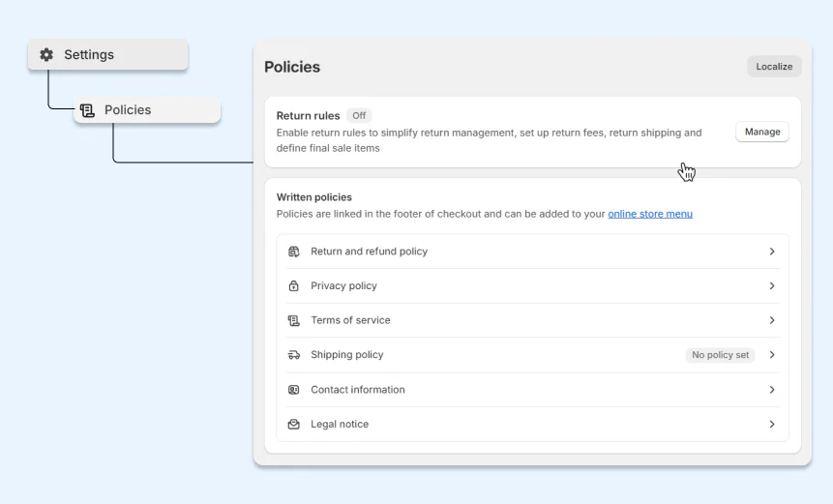Screen dimensions: 833x504
Task: Open the Terms of service row
Action: point(532,320)
